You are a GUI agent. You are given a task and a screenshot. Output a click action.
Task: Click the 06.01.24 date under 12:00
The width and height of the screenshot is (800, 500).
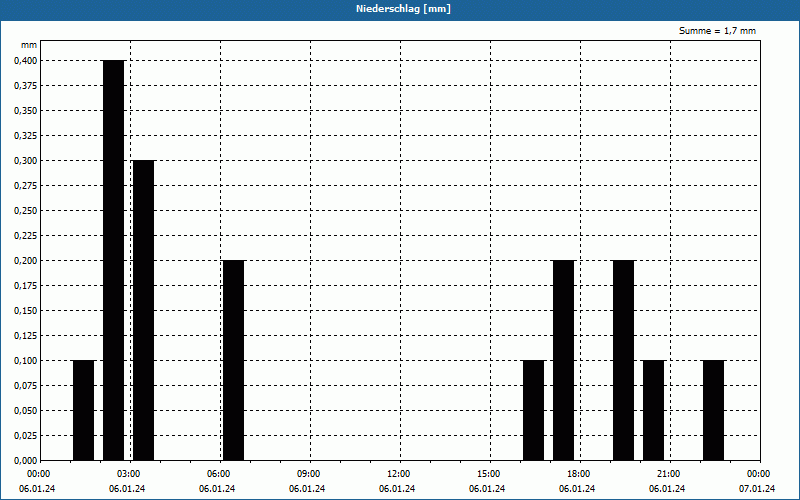397,489
